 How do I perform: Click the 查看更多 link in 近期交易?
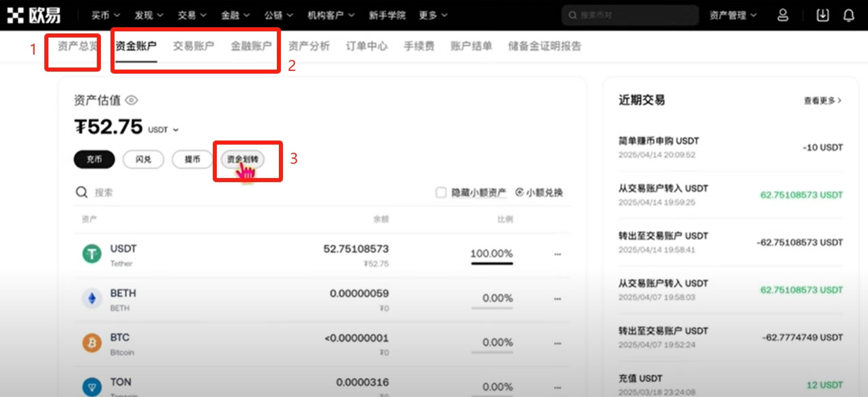click(x=822, y=100)
